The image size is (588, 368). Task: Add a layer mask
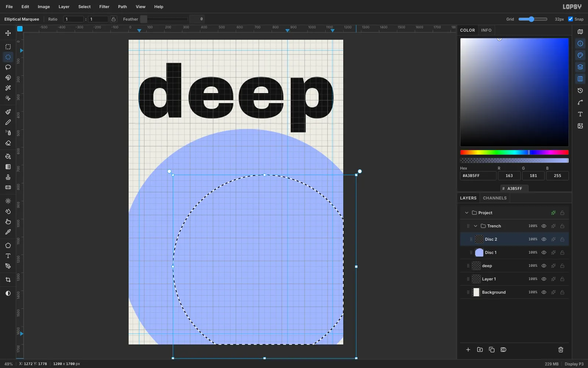(x=503, y=350)
